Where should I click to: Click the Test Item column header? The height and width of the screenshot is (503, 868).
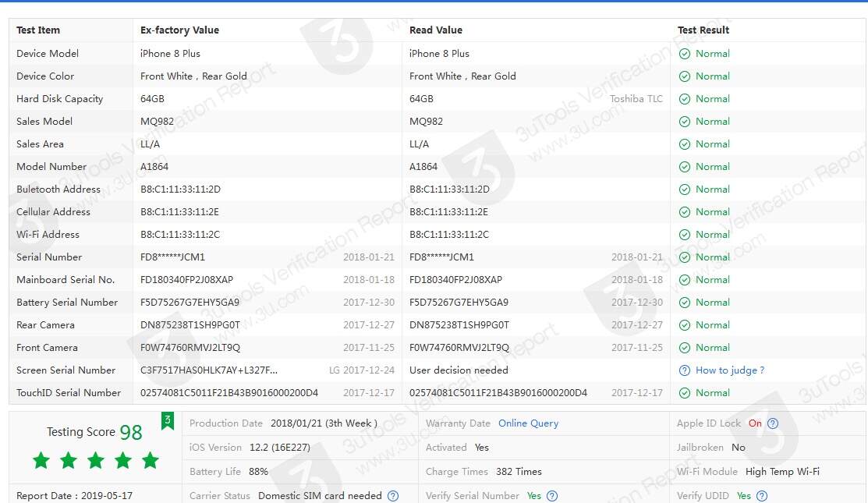tap(38, 30)
